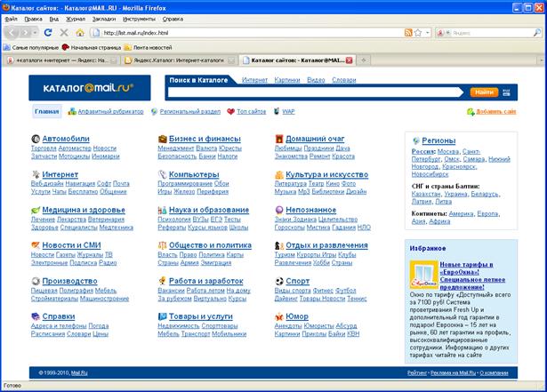Click the Добавить сайт link
This screenshot has width=547, height=392.
[495, 112]
